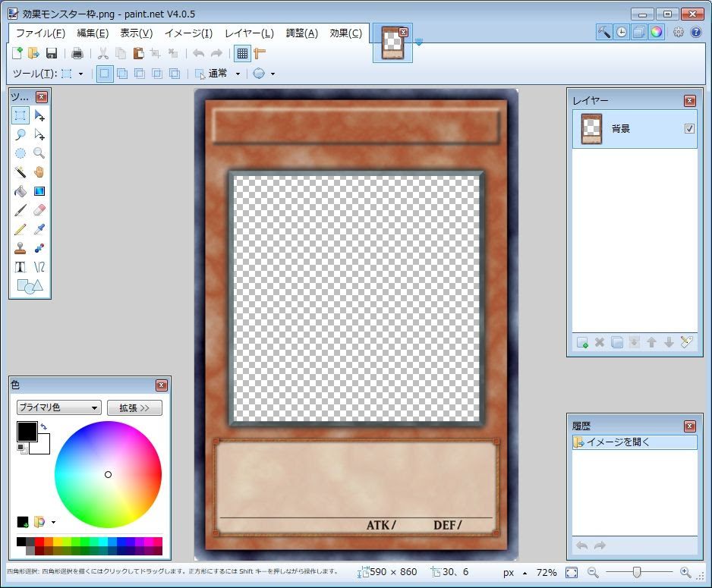Select the Magic Wand tool
Image resolution: width=712 pixels, height=588 pixels.
pos(20,172)
